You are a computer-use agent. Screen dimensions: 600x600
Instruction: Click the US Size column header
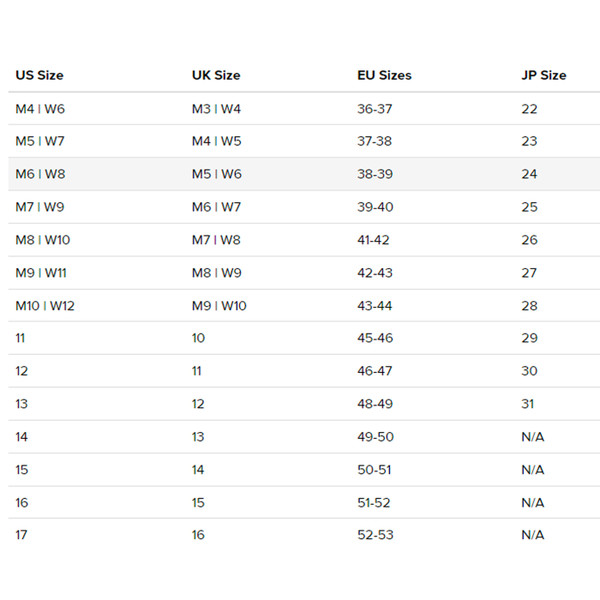point(40,75)
